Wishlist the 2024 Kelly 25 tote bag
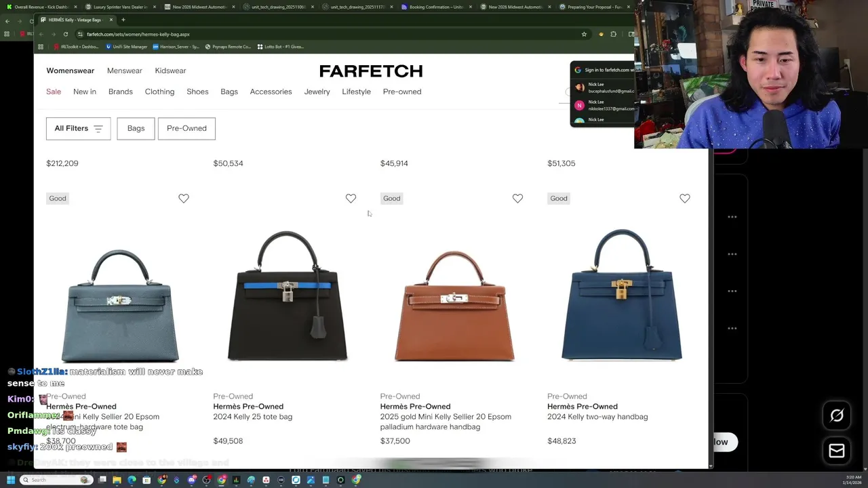 [351, 198]
